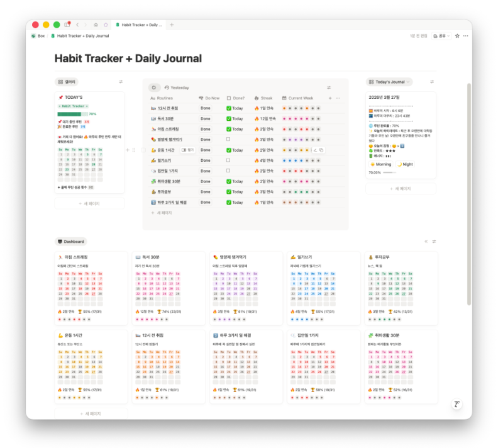Click the page's vertical scrollbar
This screenshot has width=503, height=448.
(x=468, y=194)
